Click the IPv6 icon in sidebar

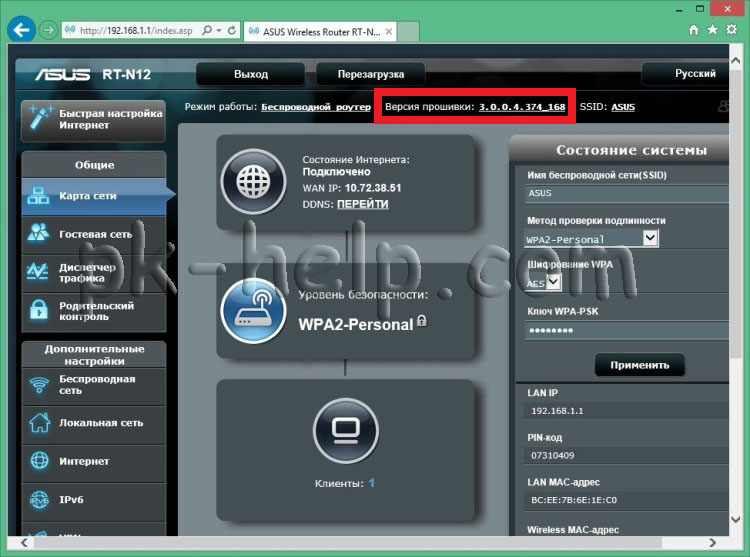39,500
